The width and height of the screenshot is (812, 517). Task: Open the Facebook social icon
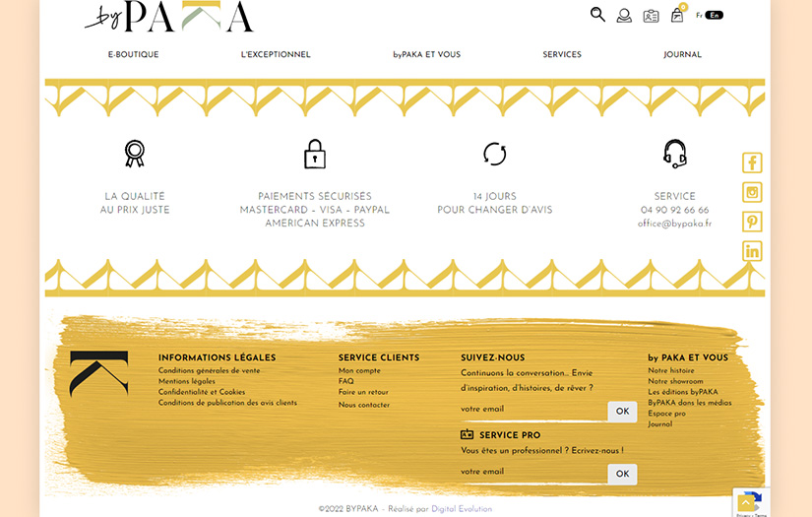[752, 162]
